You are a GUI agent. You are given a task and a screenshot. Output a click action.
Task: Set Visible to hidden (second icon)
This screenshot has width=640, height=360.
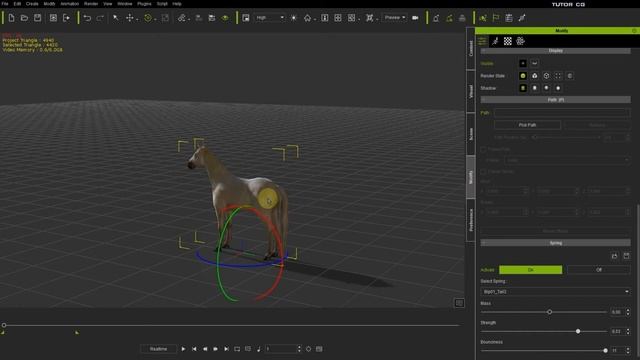coord(534,63)
